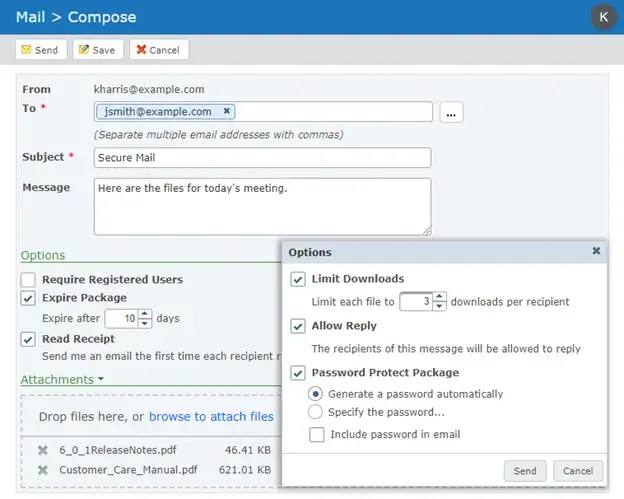Remove 6_0_1ReleaseNotes.pdf attachment
624x499 pixels.
click(x=42, y=450)
